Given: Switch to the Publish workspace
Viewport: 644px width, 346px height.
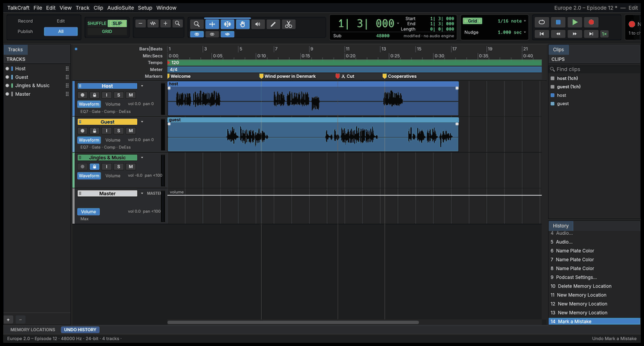Looking at the screenshot, I should point(25,32).
